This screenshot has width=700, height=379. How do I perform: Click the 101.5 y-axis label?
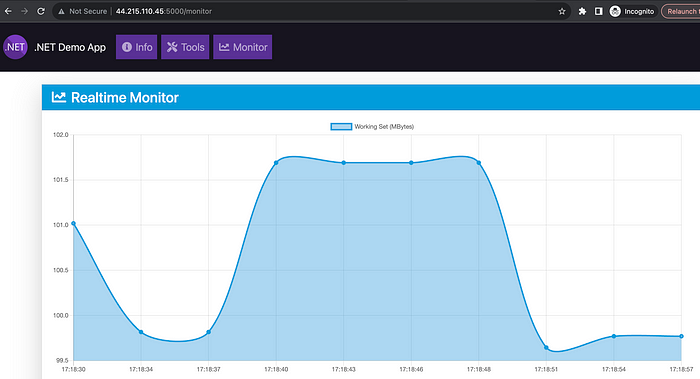(x=61, y=180)
